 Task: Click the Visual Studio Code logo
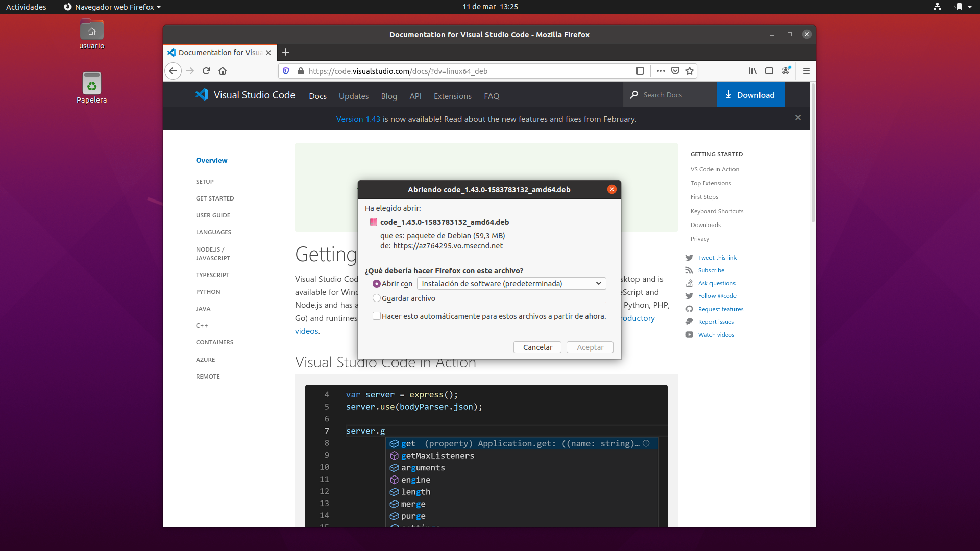pos(202,94)
